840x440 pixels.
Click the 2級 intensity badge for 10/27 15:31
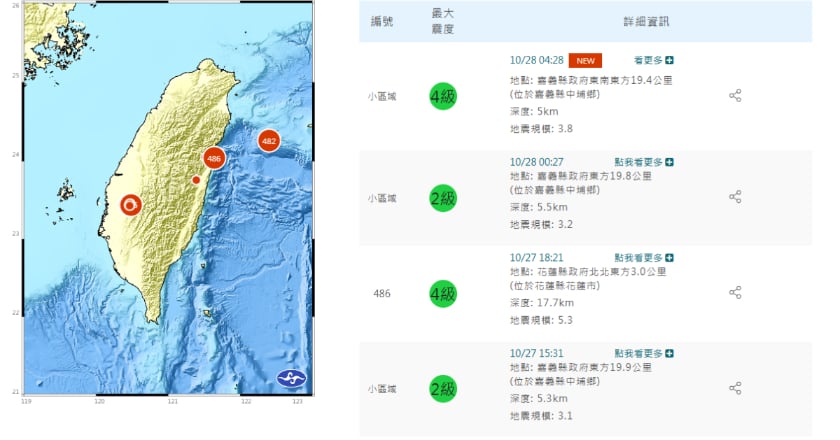point(443,389)
